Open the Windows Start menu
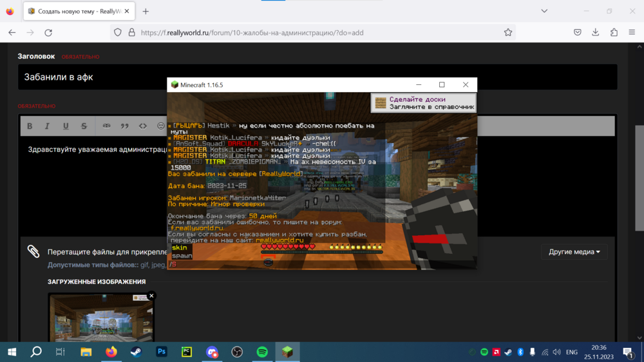This screenshot has width=644, height=362. [12, 352]
